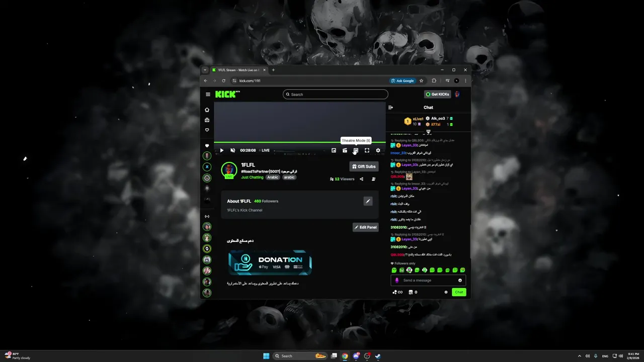Focus the Send a message field
This screenshot has height=362, width=644.
click(x=428, y=280)
